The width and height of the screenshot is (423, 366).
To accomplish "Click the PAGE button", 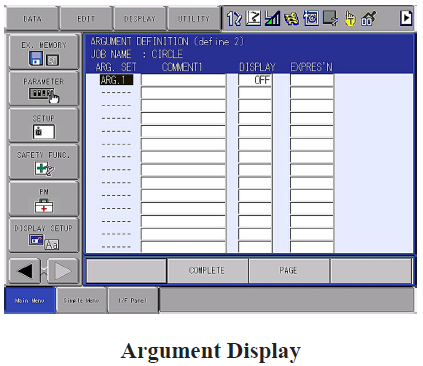I will pos(288,270).
